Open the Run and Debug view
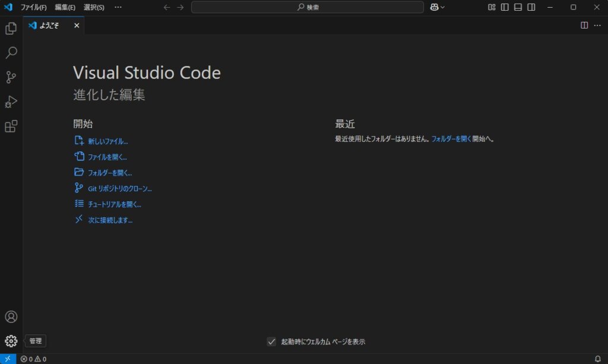This screenshot has width=608, height=364. [x=11, y=102]
